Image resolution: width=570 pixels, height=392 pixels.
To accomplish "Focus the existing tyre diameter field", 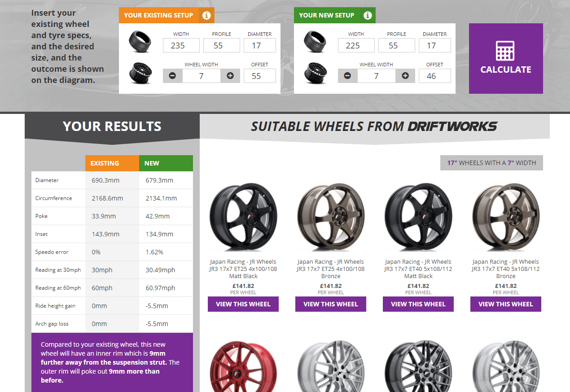I will (x=260, y=45).
